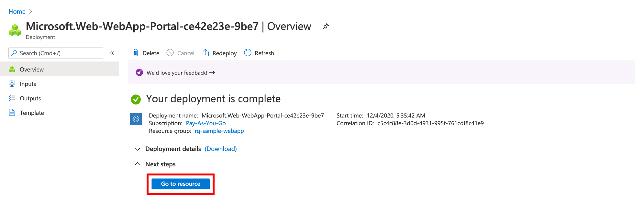Open the rg-sample-webapp resource group link
Image resolution: width=644 pixels, height=213 pixels.
click(x=219, y=131)
